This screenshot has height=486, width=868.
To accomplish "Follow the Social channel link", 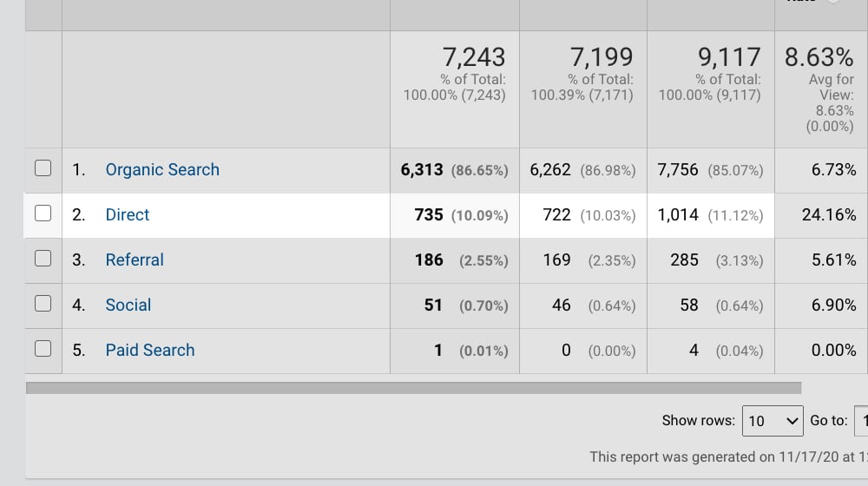I will click(128, 305).
